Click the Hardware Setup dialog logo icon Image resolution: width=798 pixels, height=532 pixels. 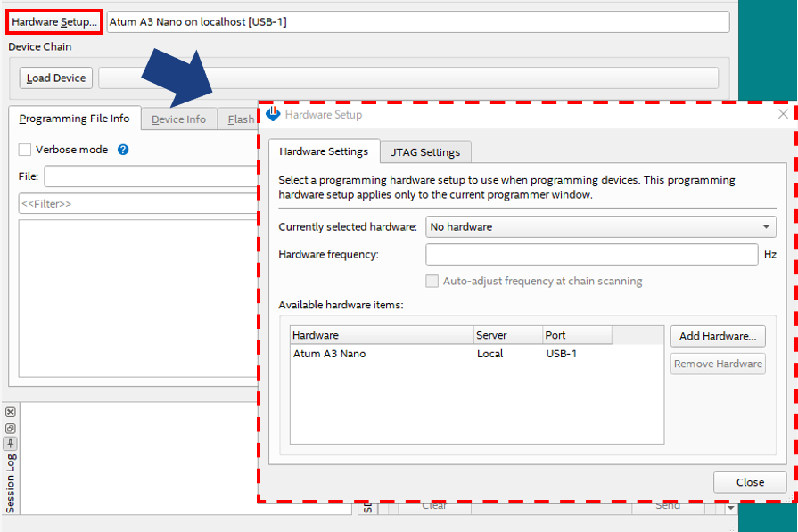(274, 114)
